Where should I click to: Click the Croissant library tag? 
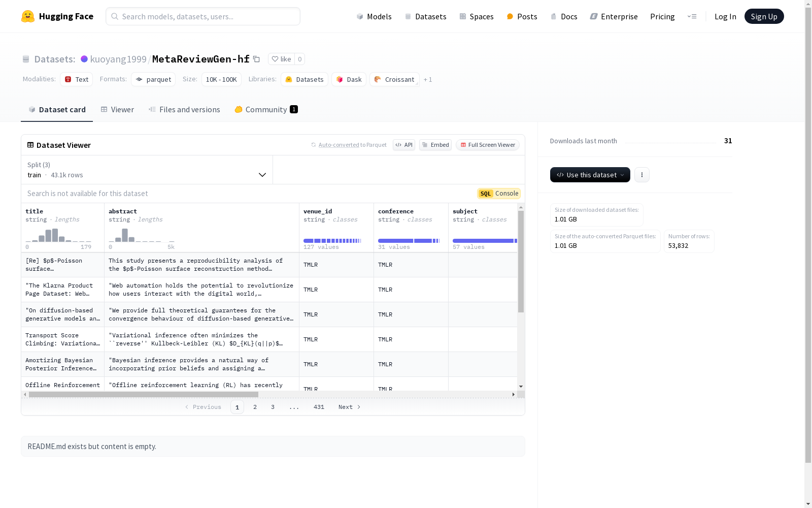[x=394, y=79]
